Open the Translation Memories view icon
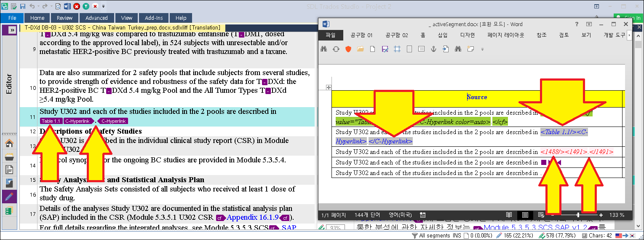This screenshot has height=240, width=644. (9, 210)
